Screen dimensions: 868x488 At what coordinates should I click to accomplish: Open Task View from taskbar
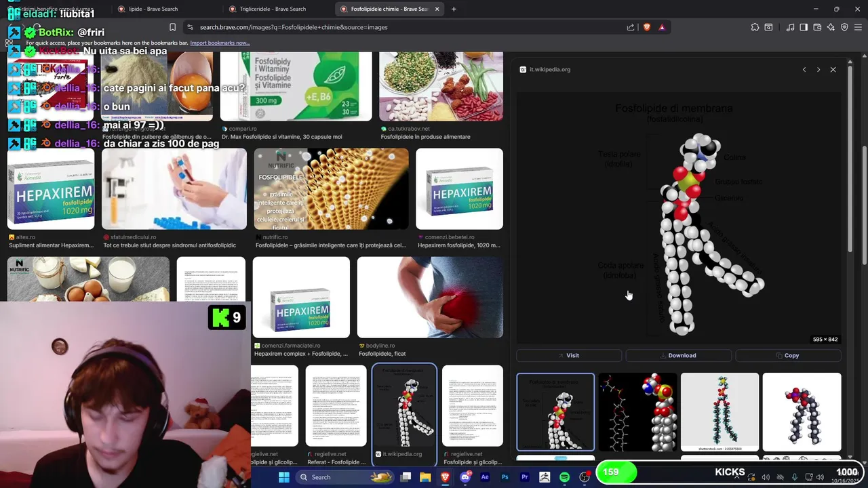(406, 477)
